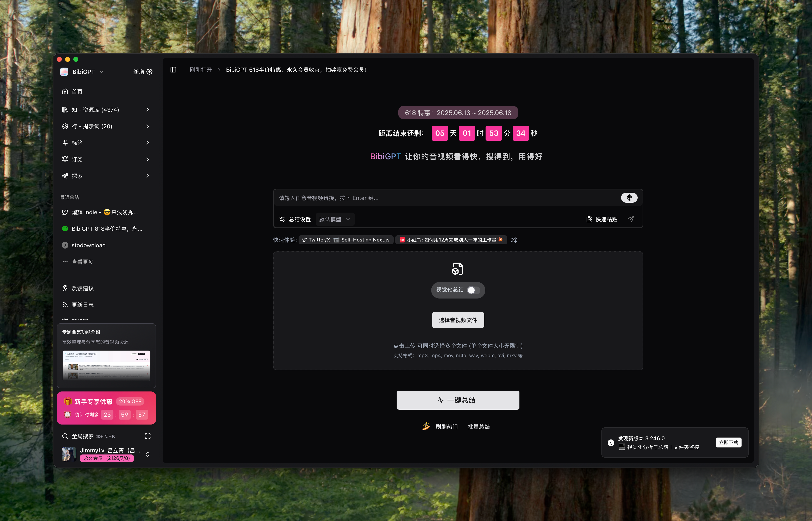Try the Twitter/X Self-Hosting Next.js example
Screen dimensions: 812x521
346,240
